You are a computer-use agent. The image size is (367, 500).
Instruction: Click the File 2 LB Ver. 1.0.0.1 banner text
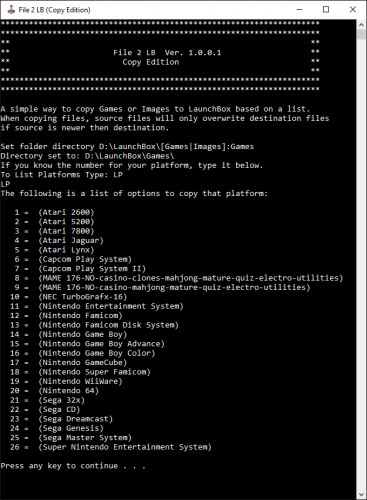(167, 53)
